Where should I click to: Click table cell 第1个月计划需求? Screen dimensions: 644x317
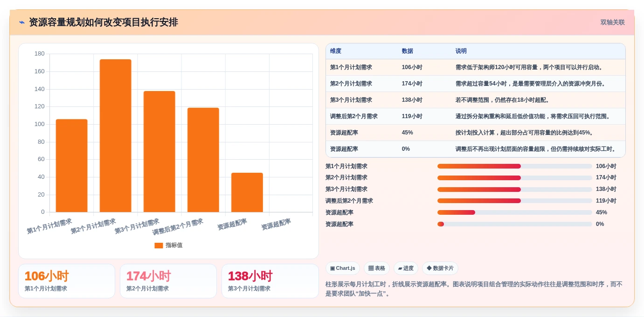(x=351, y=67)
